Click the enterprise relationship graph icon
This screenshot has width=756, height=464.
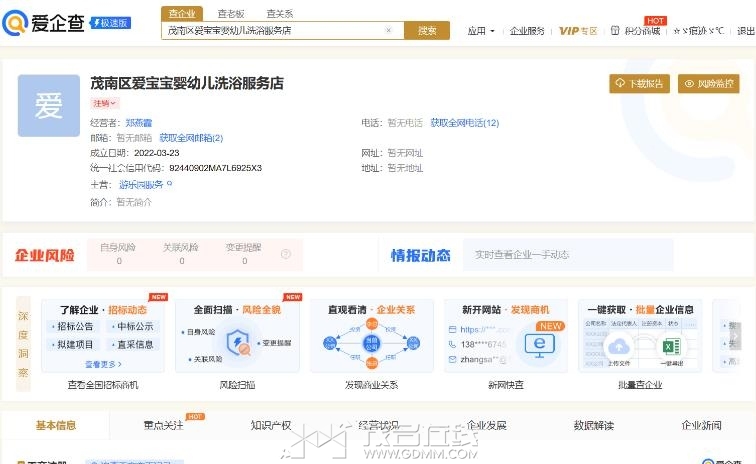click(x=371, y=343)
